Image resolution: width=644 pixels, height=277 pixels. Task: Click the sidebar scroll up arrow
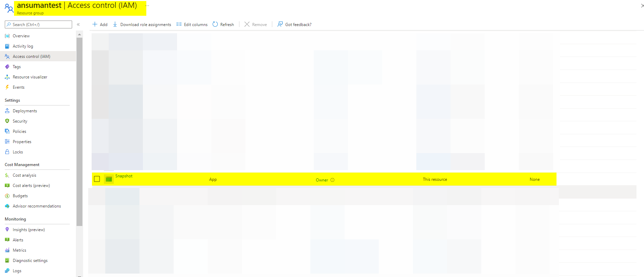(80, 35)
